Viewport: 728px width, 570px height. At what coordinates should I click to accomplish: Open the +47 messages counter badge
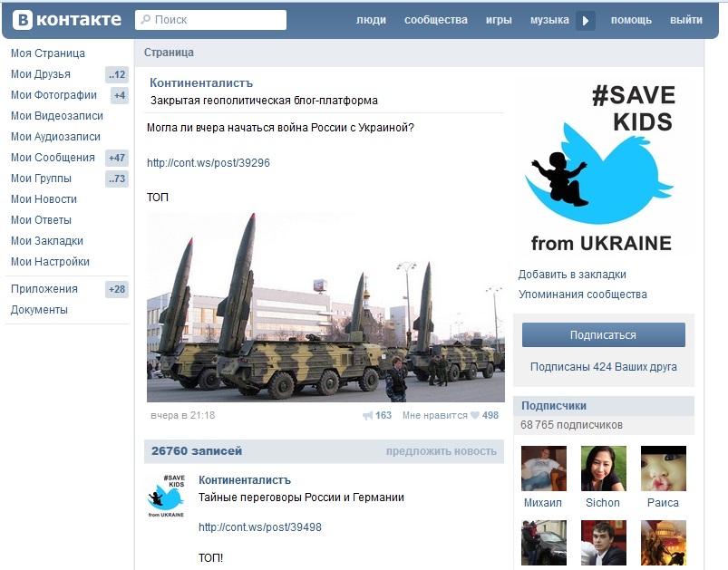click(x=117, y=158)
